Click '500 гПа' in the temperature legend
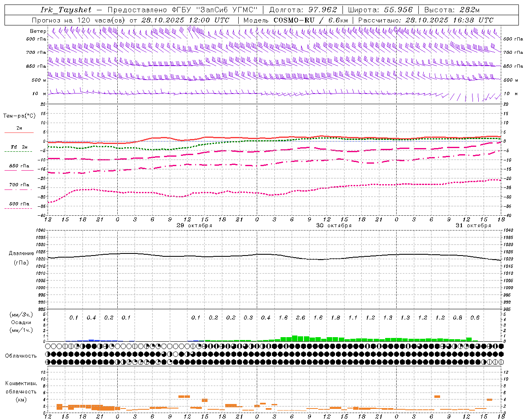Viewport: 525px width, 420px height. (19, 204)
